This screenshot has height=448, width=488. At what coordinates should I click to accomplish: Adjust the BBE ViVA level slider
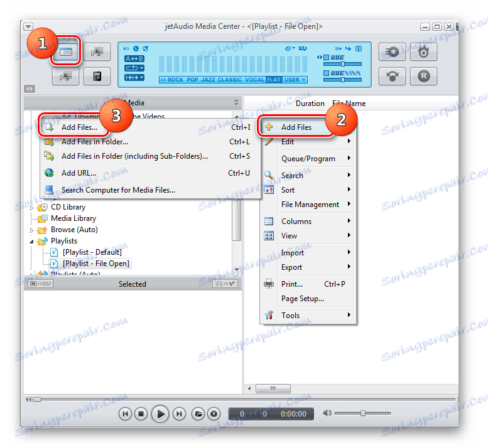tap(342, 80)
